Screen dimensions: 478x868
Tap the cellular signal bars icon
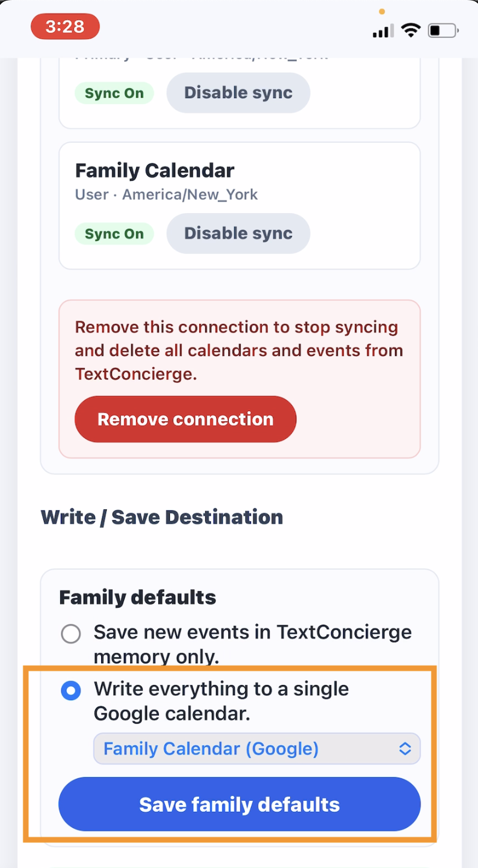click(383, 30)
